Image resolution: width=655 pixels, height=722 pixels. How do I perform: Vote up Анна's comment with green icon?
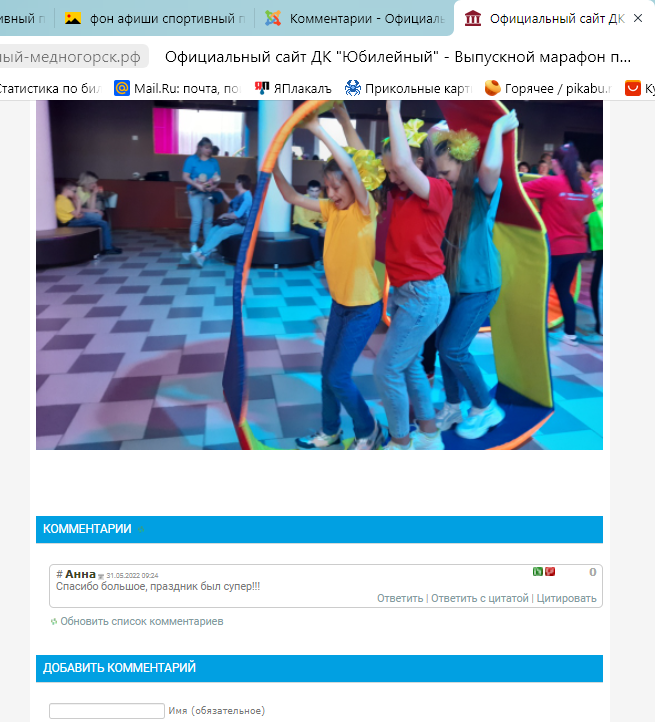tap(538, 571)
